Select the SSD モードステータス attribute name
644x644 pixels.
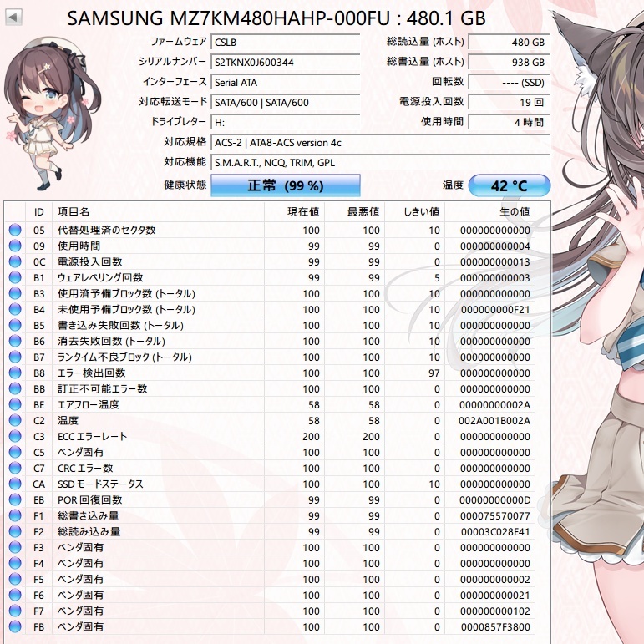point(100,484)
